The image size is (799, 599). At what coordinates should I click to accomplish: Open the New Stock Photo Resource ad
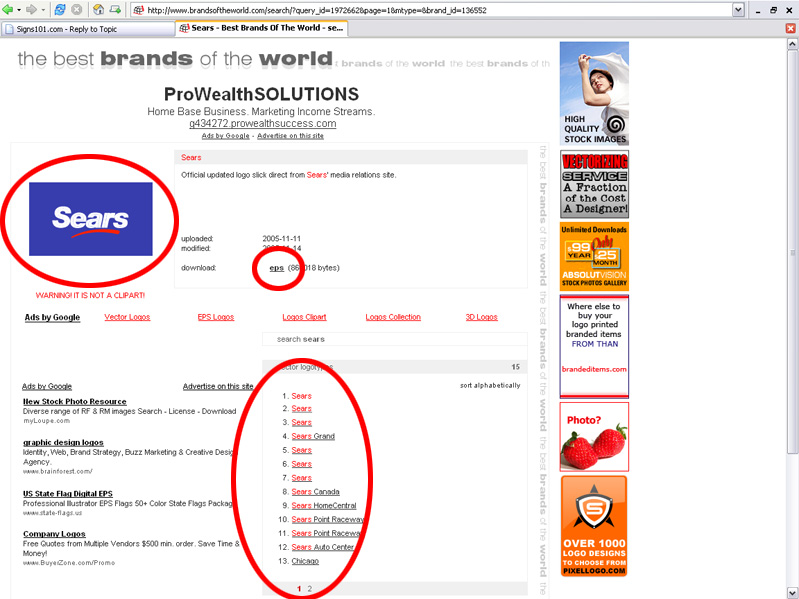(x=74, y=401)
